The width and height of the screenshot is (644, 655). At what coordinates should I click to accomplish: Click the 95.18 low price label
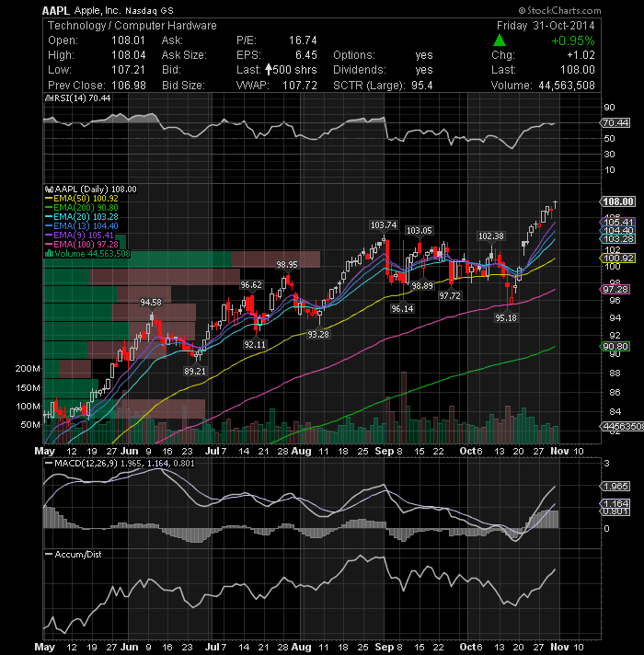click(506, 318)
